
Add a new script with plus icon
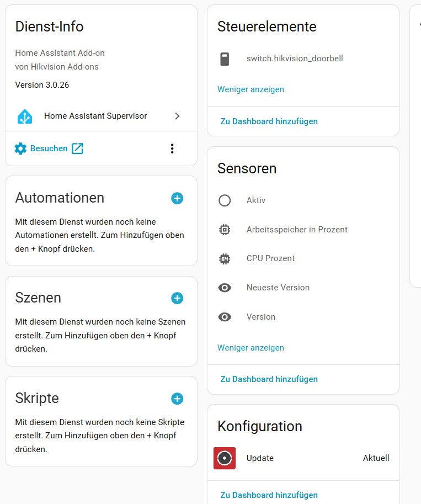(177, 399)
